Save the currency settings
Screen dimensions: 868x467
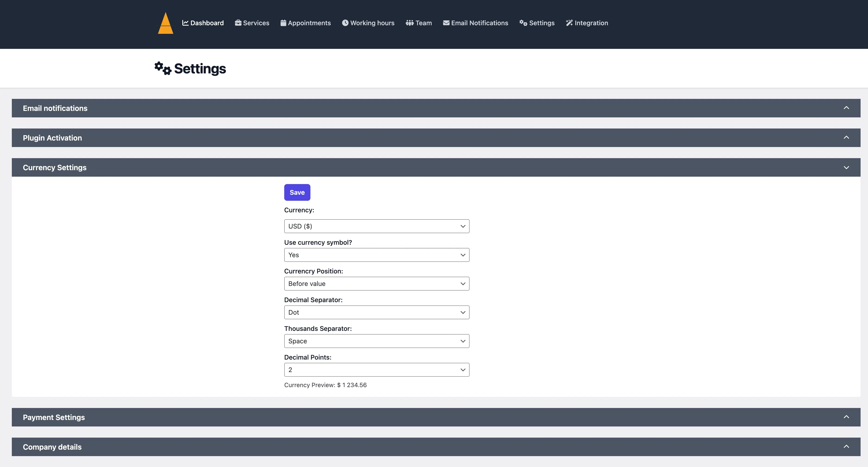point(297,192)
